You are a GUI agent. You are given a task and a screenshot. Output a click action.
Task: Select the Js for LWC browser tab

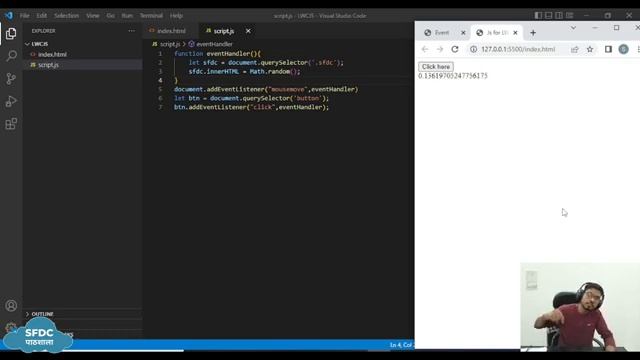[x=497, y=33]
